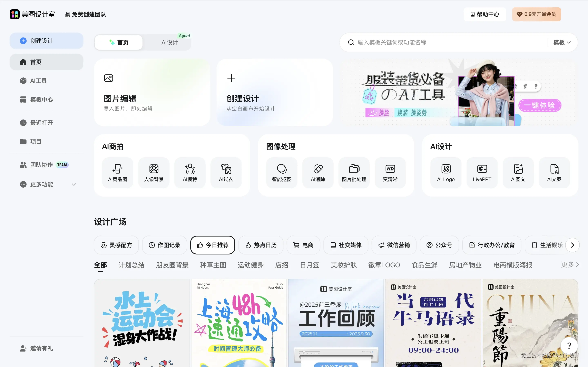Open the 变清晰 HD enhance tool
This screenshot has height=367, width=588.
click(390, 172)
